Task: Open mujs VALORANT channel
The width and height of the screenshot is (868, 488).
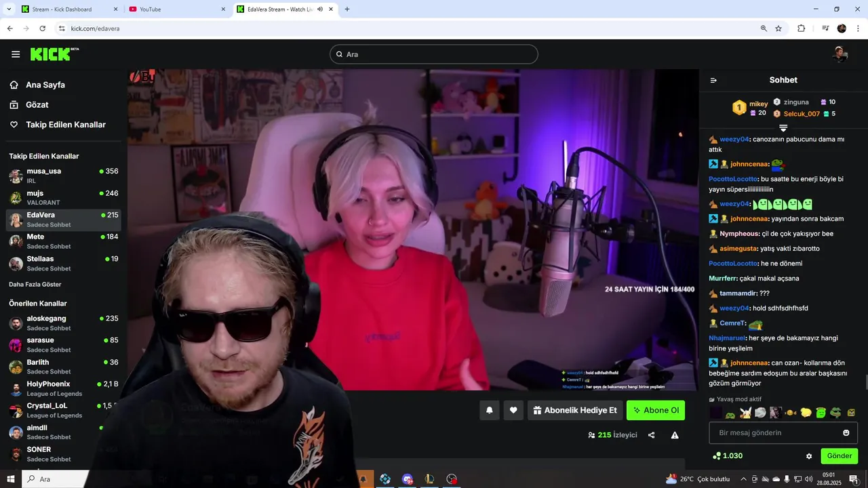Action: [x=64, y=198]
